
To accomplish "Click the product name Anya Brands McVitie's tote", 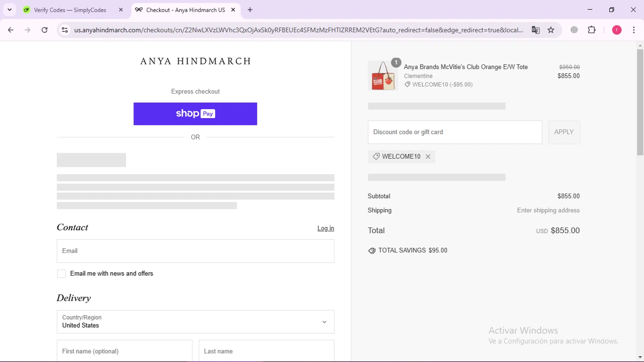I will 466,67.
